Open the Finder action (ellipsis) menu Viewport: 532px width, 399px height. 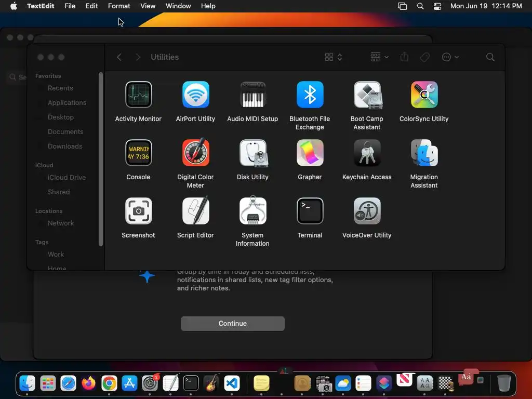point(450,57)
